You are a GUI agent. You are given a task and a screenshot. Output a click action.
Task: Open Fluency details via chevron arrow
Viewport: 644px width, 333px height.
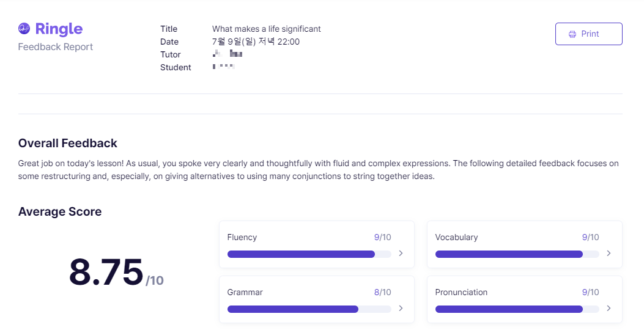point(401,254)
